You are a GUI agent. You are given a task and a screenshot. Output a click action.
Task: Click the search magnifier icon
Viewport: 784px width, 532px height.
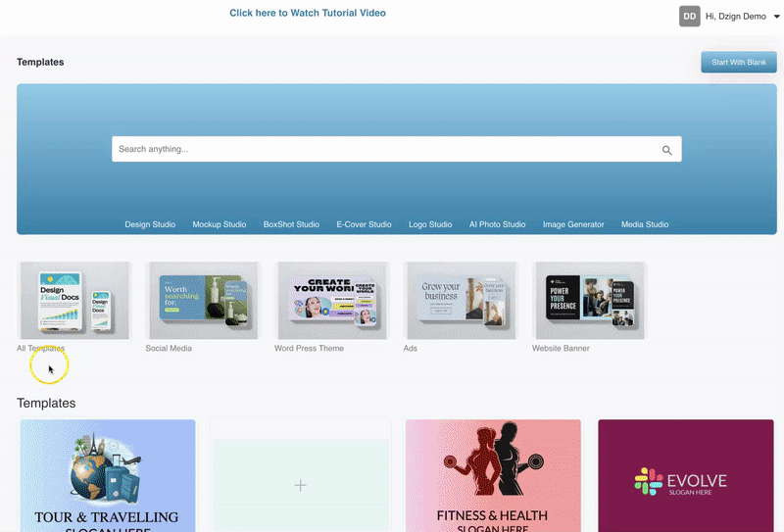(x=666, y=150)
